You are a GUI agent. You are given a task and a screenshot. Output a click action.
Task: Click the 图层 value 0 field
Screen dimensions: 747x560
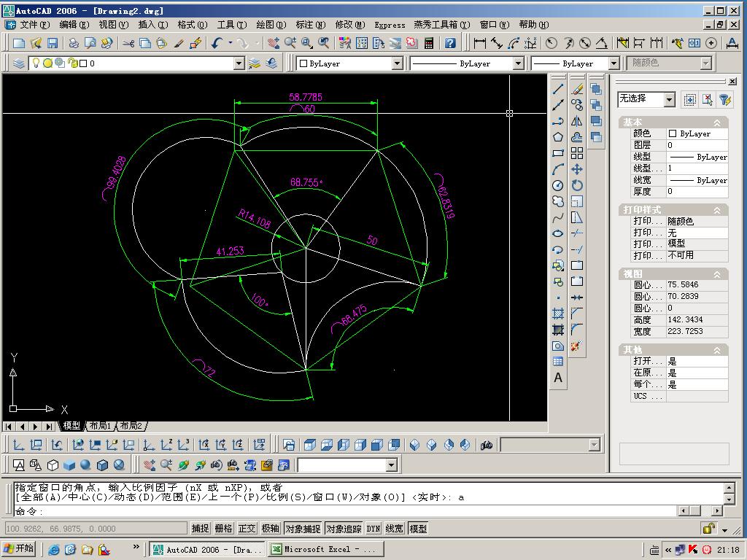[x=697, y=145]
